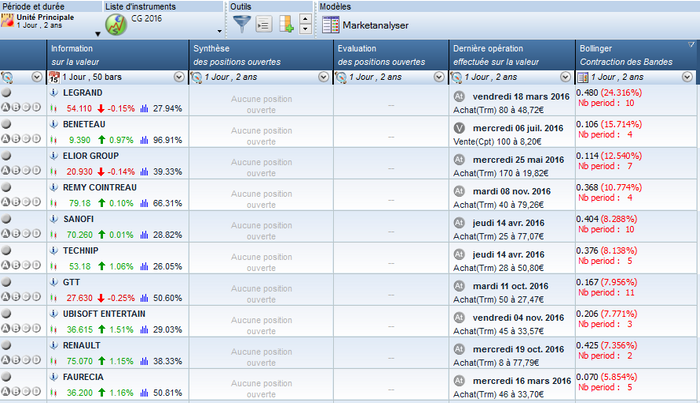700x403 pixels.
Task: Click the volume bars icon on UBISOFT row
Action: click(144, 330)
